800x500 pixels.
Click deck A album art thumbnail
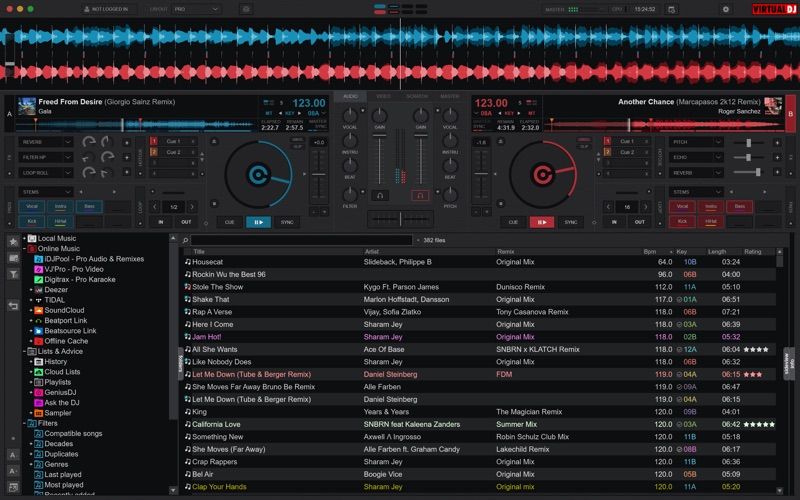(x=27, y=106)
